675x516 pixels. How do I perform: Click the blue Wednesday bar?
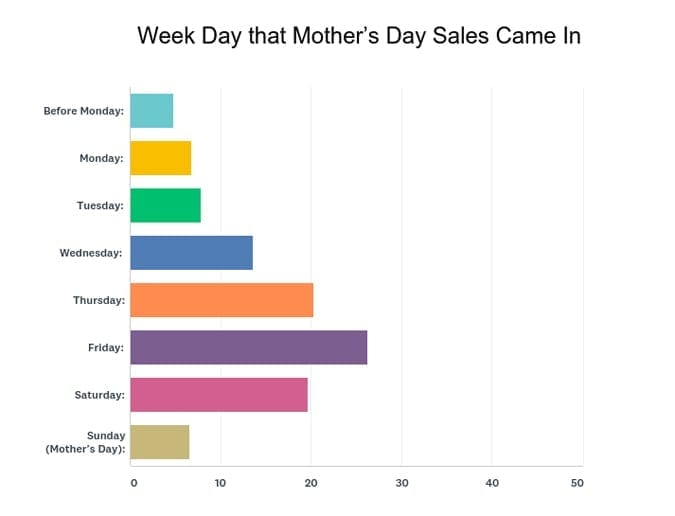pos(191,253)
